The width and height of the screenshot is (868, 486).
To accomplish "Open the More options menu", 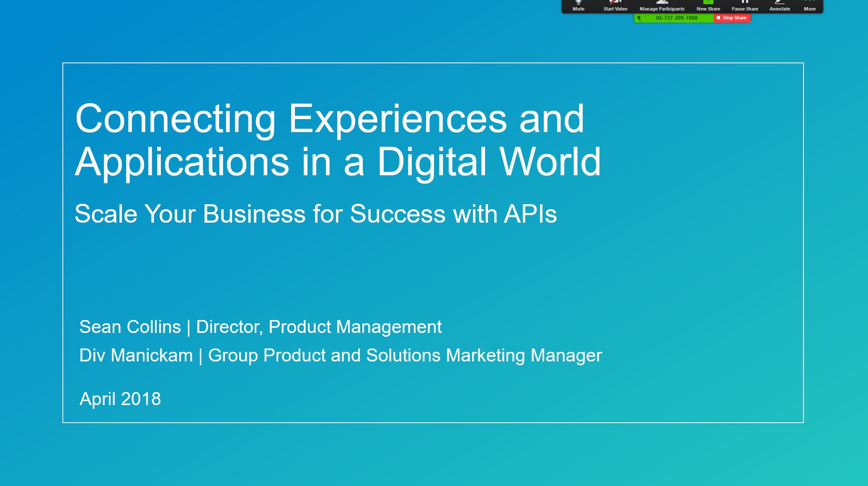I will 810,6.
